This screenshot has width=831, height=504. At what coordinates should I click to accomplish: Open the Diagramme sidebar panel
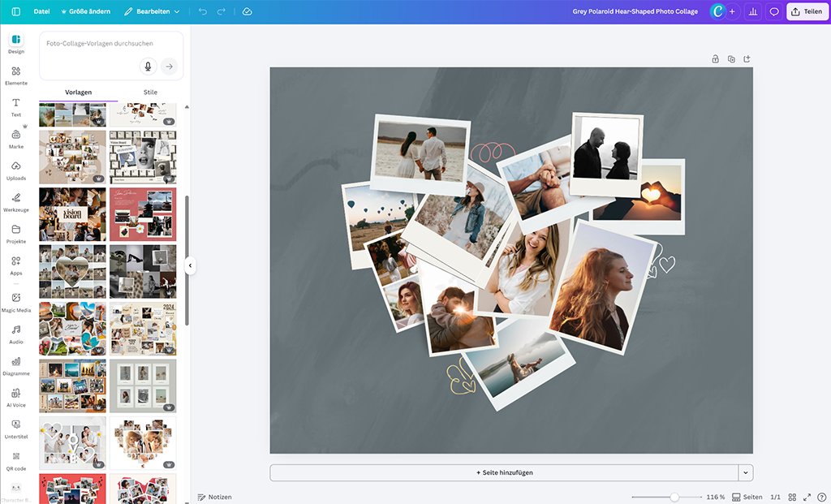[15, 367]
